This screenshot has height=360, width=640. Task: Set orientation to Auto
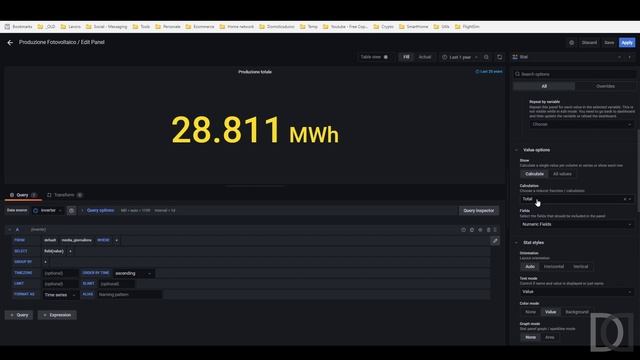pos(530,267)
